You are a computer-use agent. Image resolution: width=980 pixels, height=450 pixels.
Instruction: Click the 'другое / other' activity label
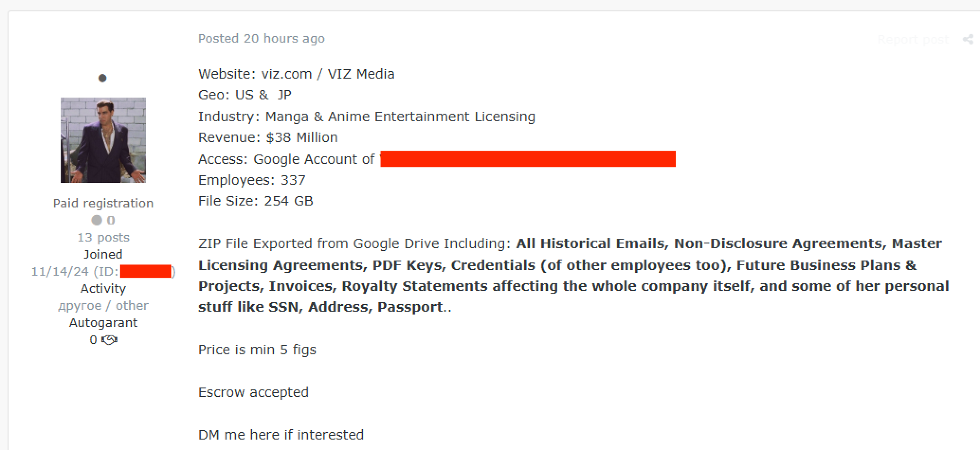click(x=103, y=306)
